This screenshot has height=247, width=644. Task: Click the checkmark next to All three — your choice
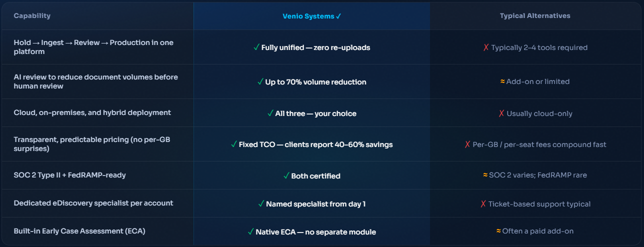[270, 113]
